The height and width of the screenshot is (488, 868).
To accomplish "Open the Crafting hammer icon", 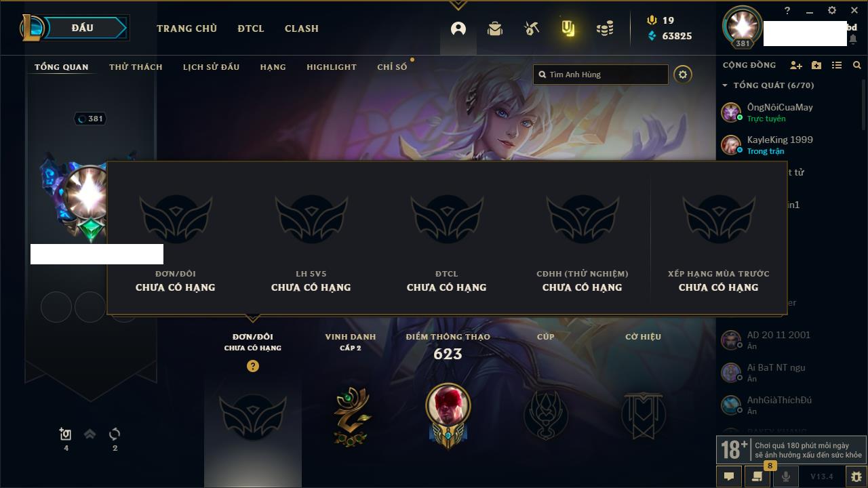I will click(x=532, y=28).
